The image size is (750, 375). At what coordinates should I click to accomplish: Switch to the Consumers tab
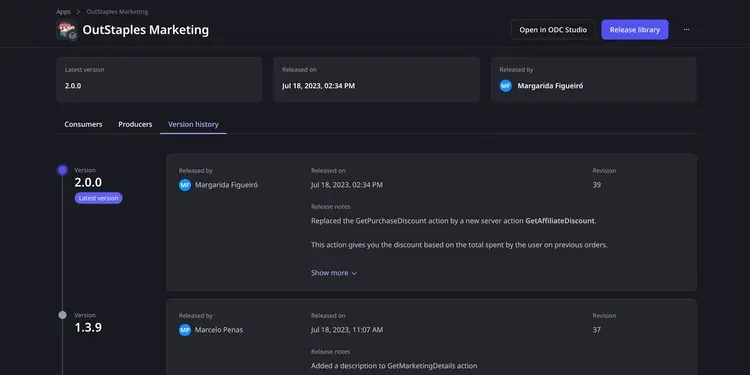click(83, 124)
